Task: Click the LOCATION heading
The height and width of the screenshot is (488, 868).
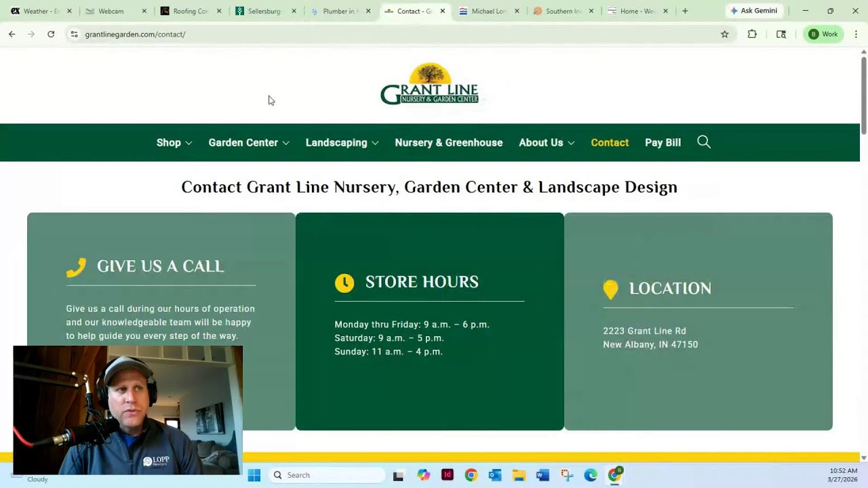Action: [670, 289]
